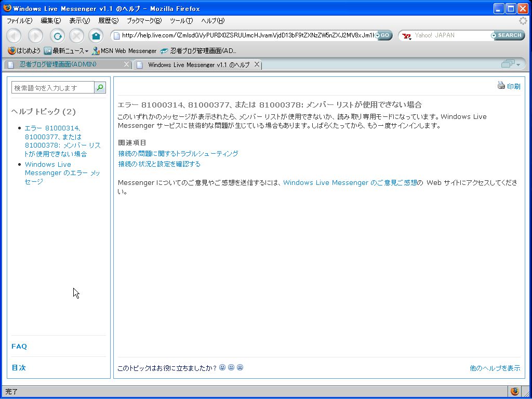Open the Home page button
The width and height of the screenshot is (532, 399).
click(96, 36)
